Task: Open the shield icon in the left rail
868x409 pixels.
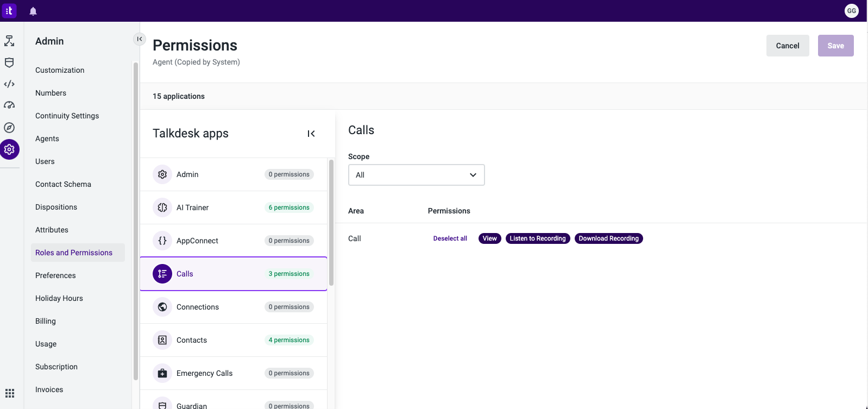Action: click(9, 62)
